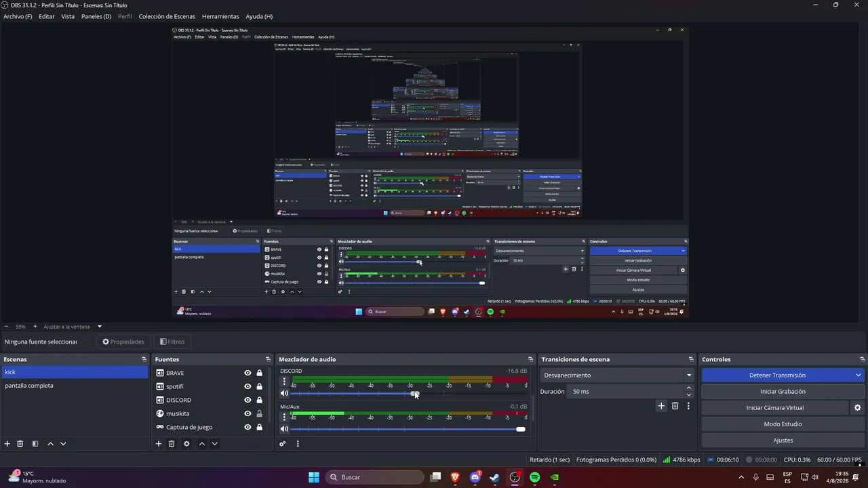Click the Filtros button
The height and width of the screenshot is (488, 868).
coord(172,342)
